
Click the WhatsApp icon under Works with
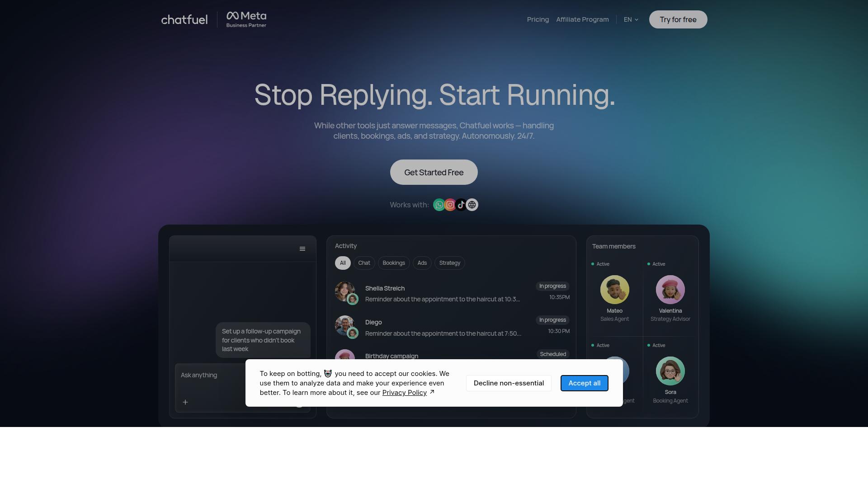click(439, 205)
